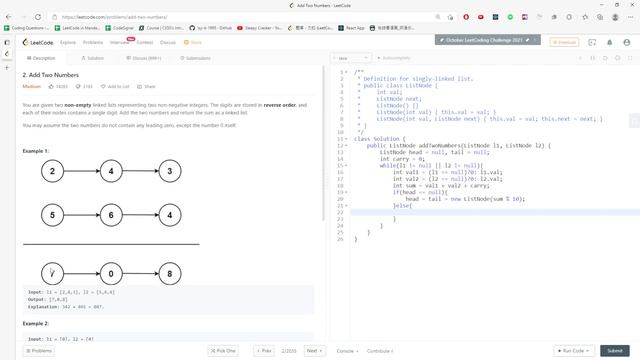
Task: Open the Problems list button at the bottom
Action: pyautogui.click(x=39, y=351)
